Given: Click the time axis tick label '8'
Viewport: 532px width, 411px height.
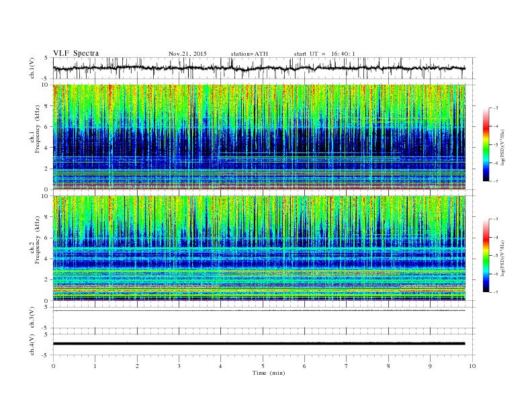Looking at the screenshot, I should pos(388,366).
